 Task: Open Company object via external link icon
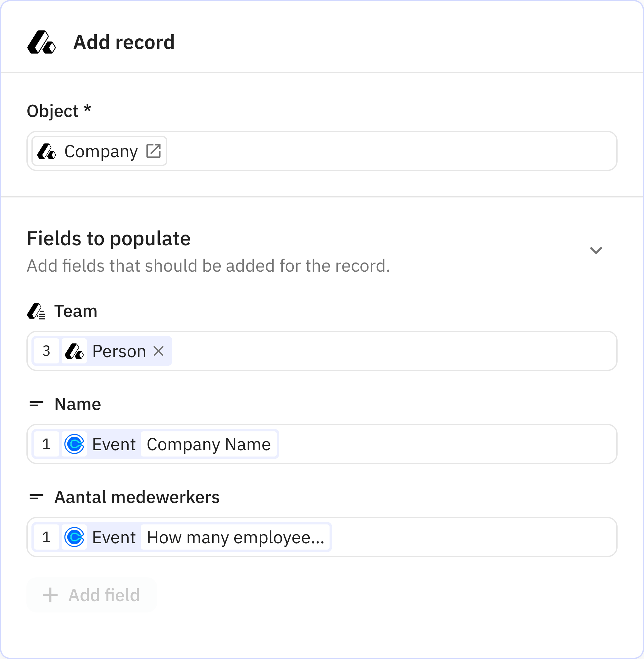click(153, 151)
